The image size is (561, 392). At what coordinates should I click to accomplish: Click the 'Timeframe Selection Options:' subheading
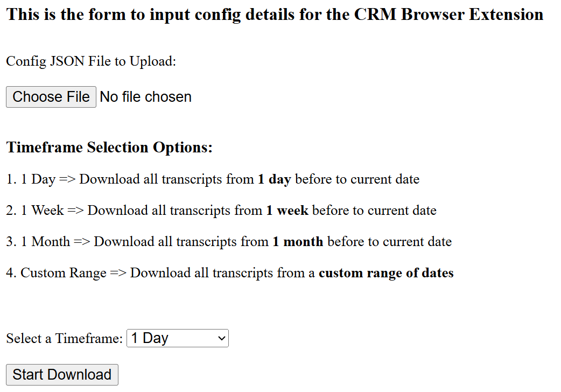(x=109, y=148)
